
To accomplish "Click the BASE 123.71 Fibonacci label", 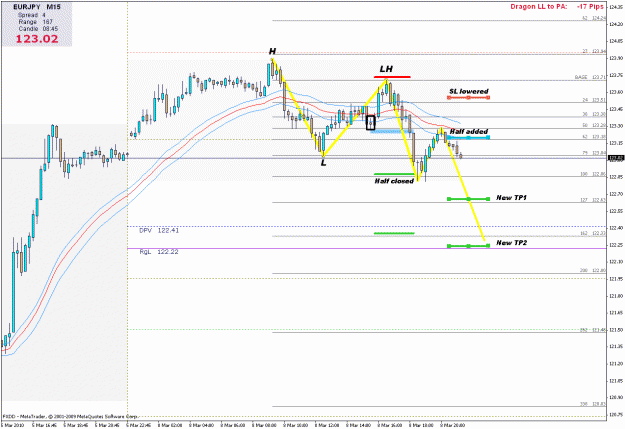I will pos(590,77).
